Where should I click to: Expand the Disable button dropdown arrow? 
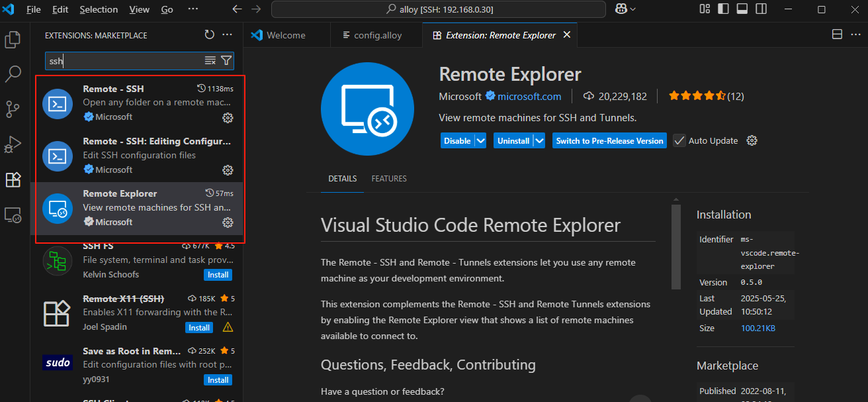481,140
